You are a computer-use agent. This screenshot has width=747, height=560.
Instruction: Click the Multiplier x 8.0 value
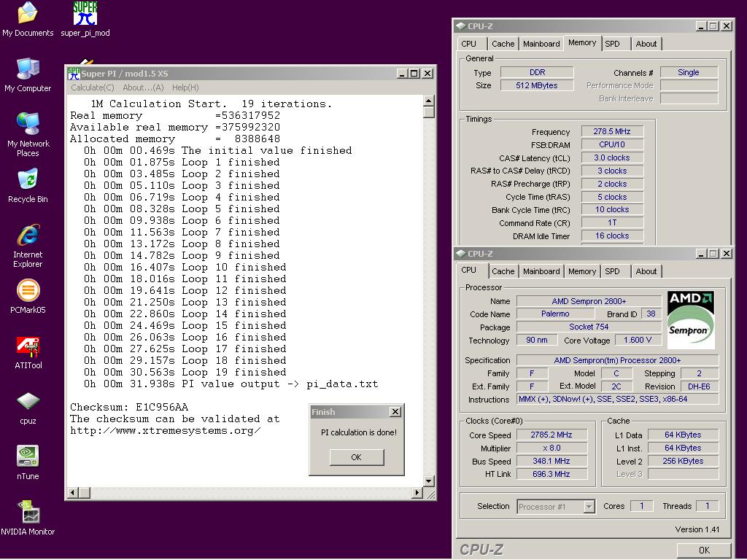point(551,448)
